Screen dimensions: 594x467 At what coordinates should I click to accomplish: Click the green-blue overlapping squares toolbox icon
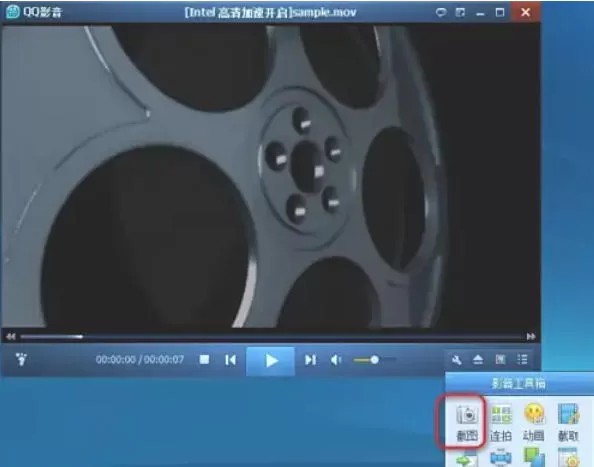pyautogui.click(x=534, y=457)
